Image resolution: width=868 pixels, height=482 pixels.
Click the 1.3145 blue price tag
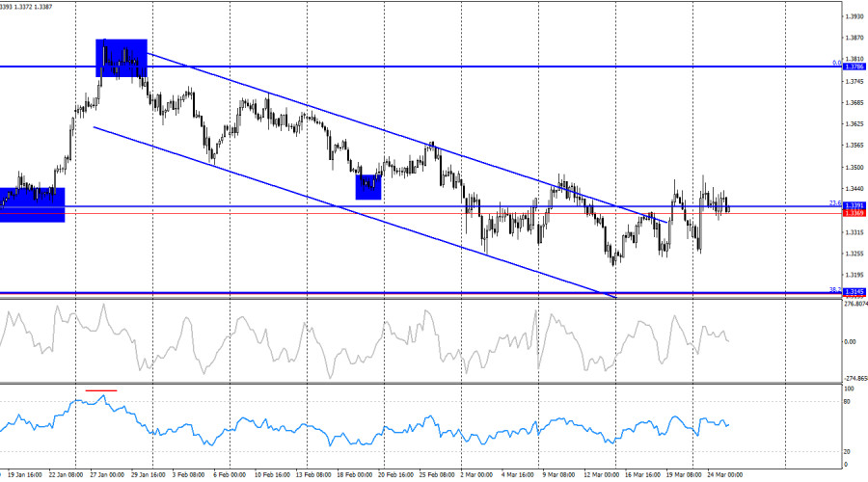[x=854, y=292]
